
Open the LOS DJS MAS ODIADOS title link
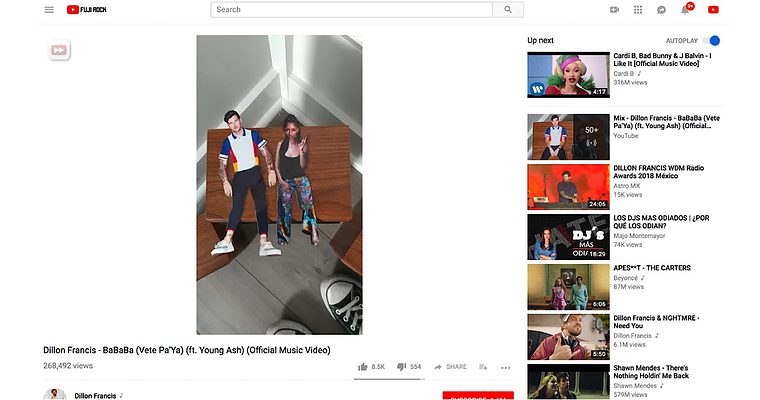click(661, 222)
